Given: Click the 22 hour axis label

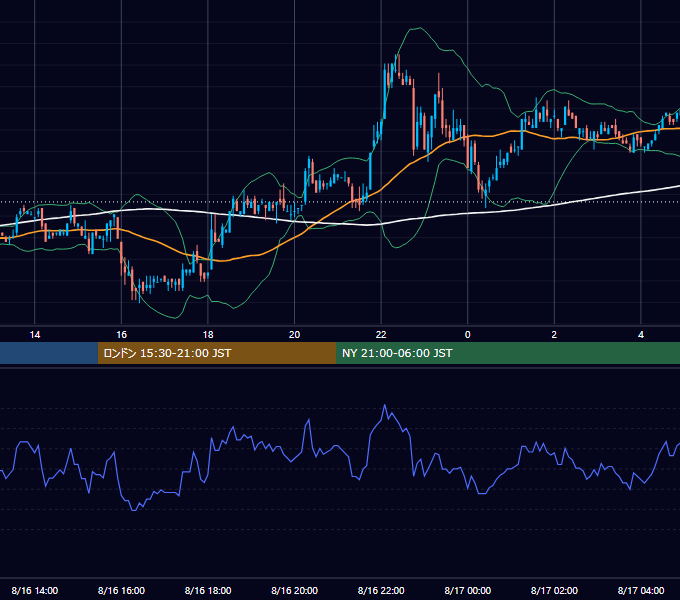Looking at the screenshot, I should point(381,335).
